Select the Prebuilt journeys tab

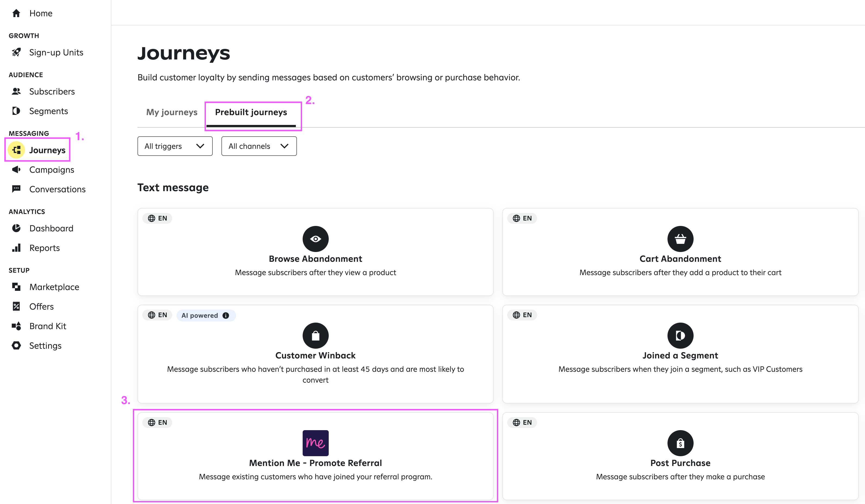coord(251,112)
